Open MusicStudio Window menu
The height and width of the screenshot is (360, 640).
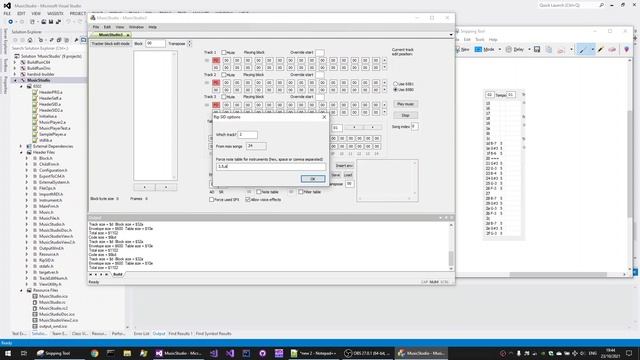136,27
